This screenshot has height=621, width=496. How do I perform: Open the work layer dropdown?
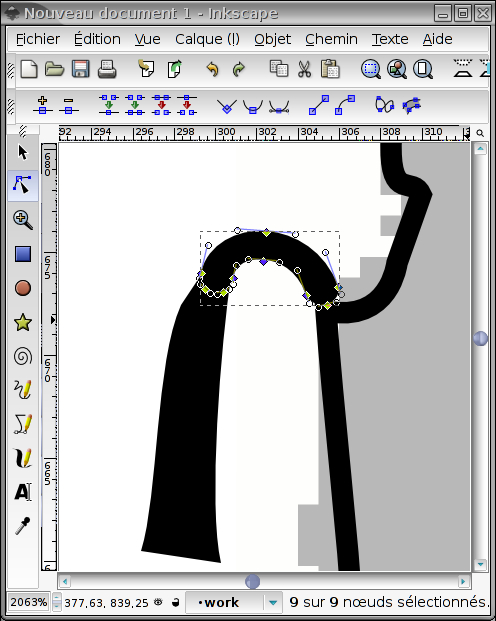273,602
